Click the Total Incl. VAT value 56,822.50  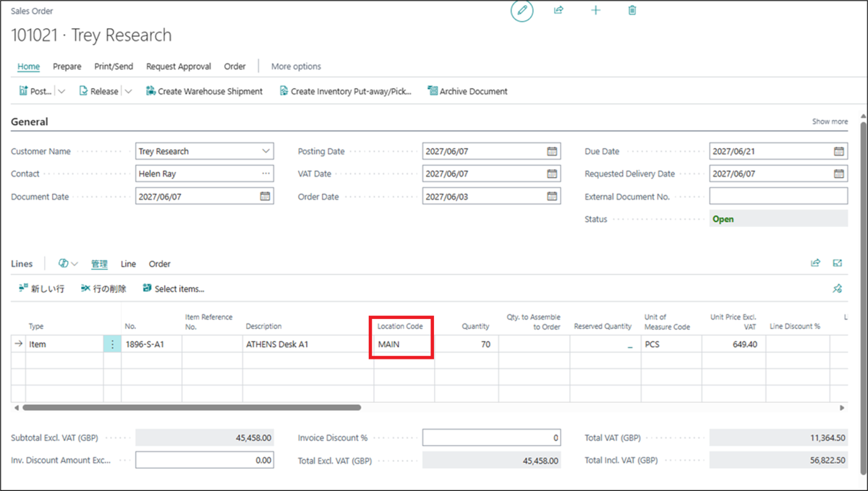point(778,460)
